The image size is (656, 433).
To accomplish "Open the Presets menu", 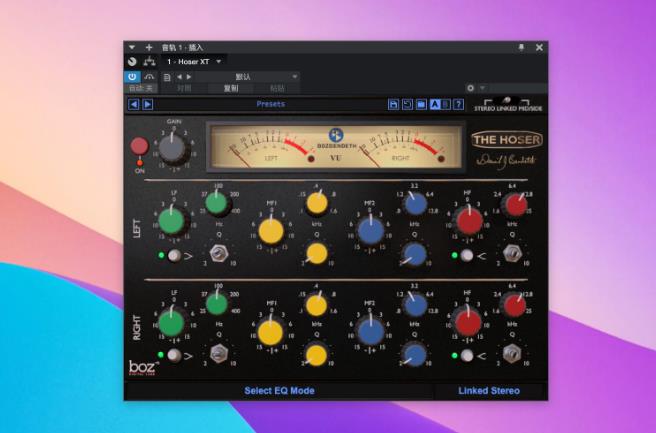I will coord(270,104).
